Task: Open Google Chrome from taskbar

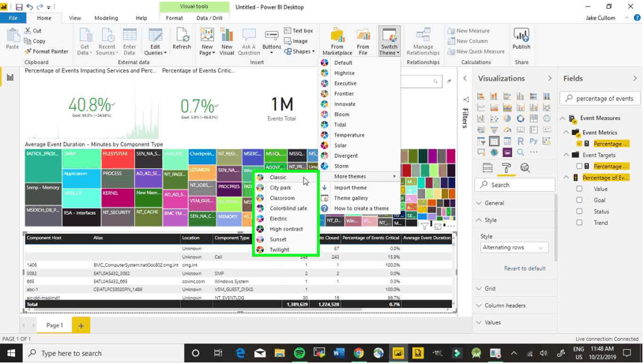Action: click(359, 353)
